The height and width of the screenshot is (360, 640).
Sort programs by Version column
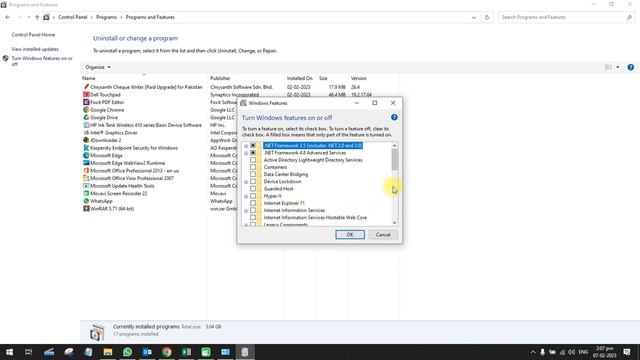[359, 78]
